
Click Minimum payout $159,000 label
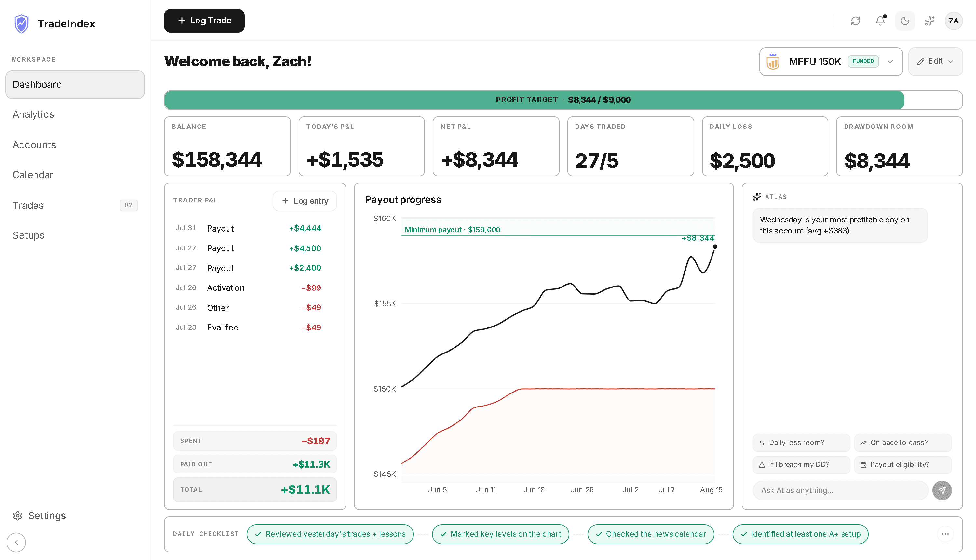(x=452, y=230)
